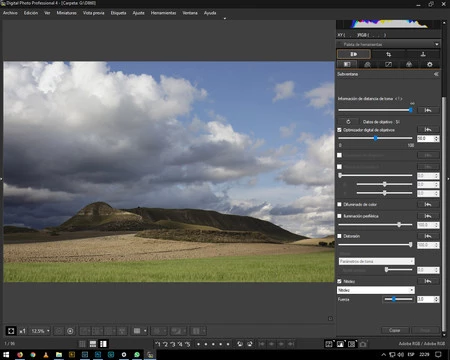Select the basic adjustment tool palette tab
This screenshot has width=450, height=360.
[x=354, y=54]
